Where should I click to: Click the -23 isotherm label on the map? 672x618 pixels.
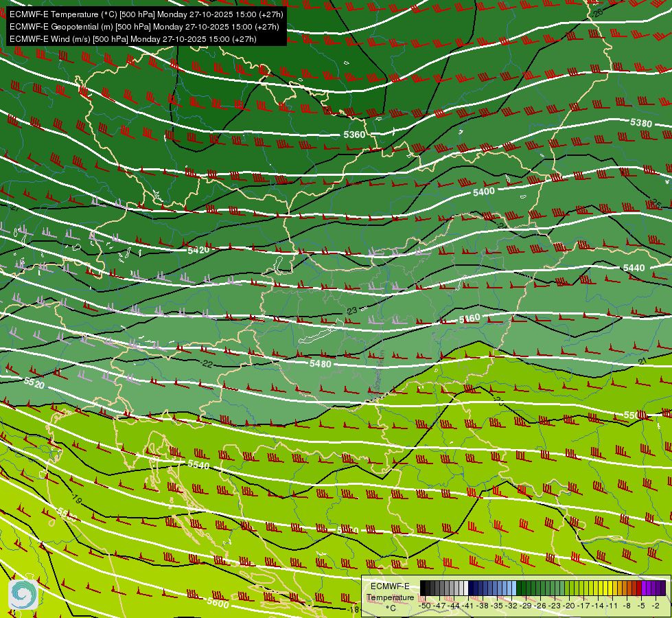pos(351,311)
